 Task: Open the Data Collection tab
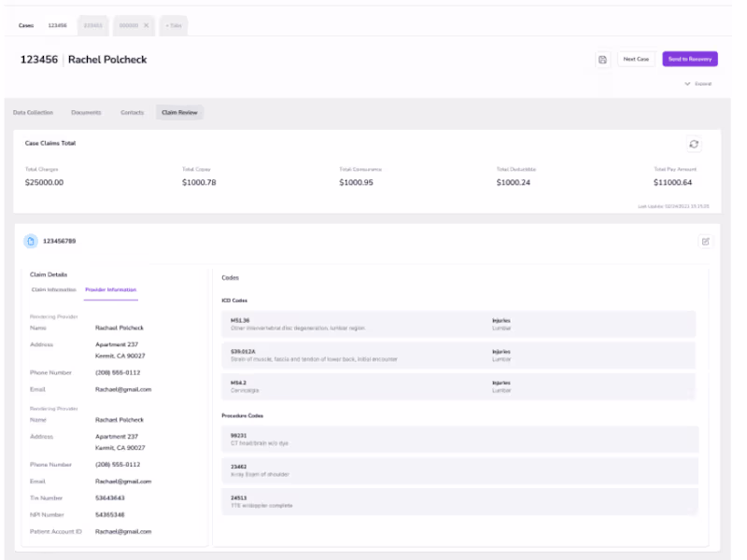click(33, 113)
